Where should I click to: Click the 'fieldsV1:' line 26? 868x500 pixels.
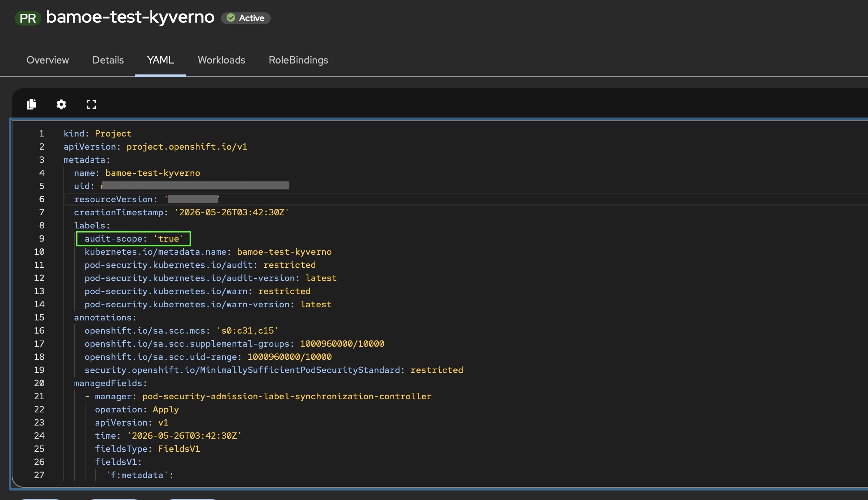tap(118, 462)
